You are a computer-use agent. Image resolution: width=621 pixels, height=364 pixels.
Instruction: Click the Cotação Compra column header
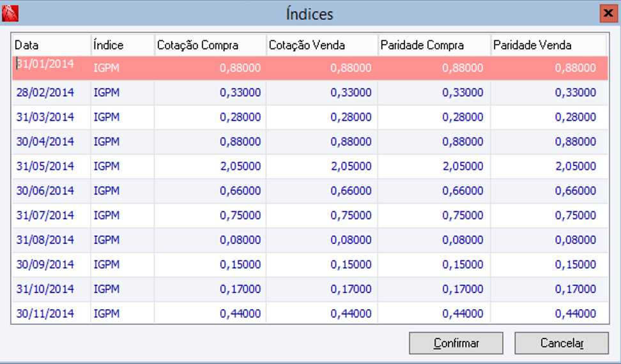[x=210, y=45]
